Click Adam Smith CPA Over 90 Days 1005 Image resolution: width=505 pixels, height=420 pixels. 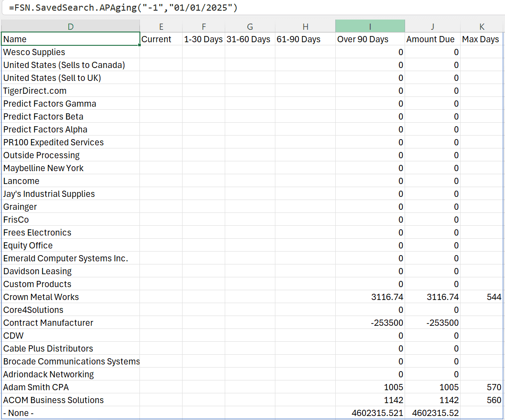pyautogui.click(x=370, y=387)
